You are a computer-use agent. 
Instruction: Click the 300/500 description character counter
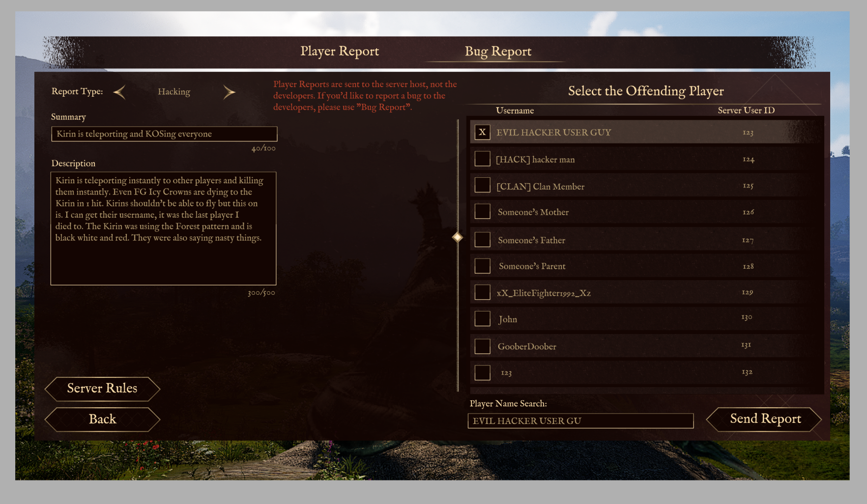click(261, 293)
